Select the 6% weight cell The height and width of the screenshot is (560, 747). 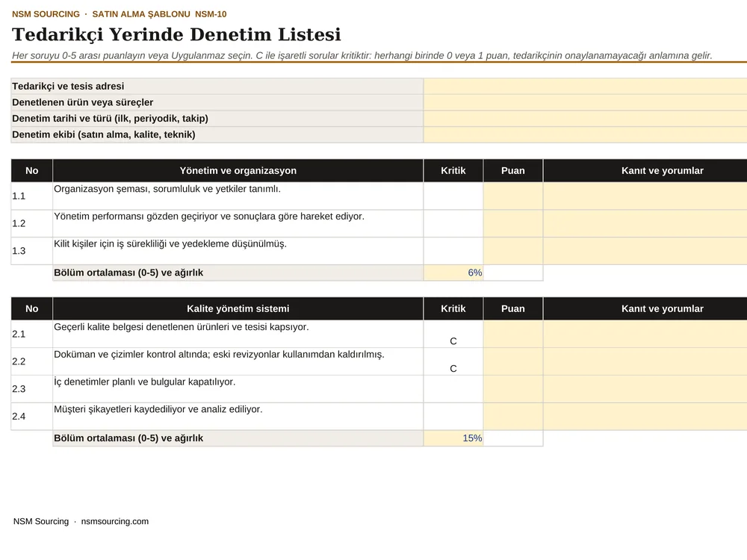point(453,273)
